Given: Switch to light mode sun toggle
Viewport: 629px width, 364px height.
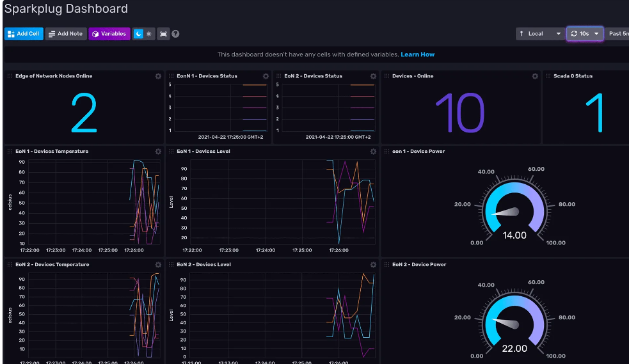Looking at the screenshot, I should (x=149, y=34).
